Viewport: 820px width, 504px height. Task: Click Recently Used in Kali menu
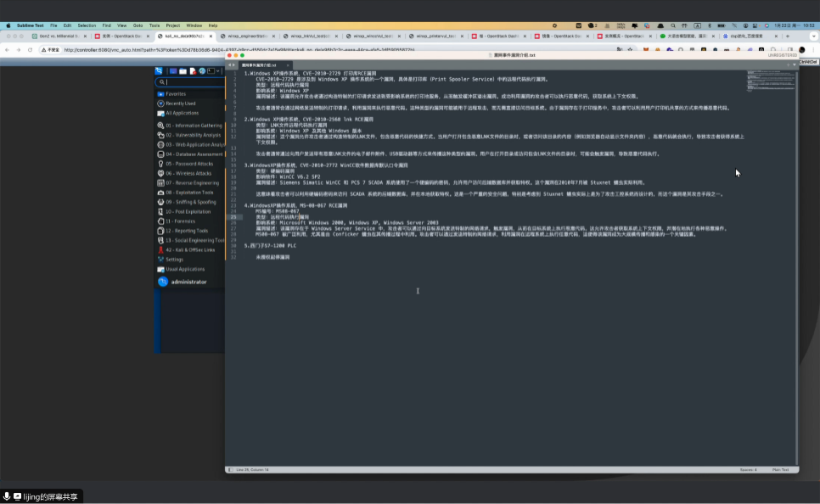tap(180, 104)
